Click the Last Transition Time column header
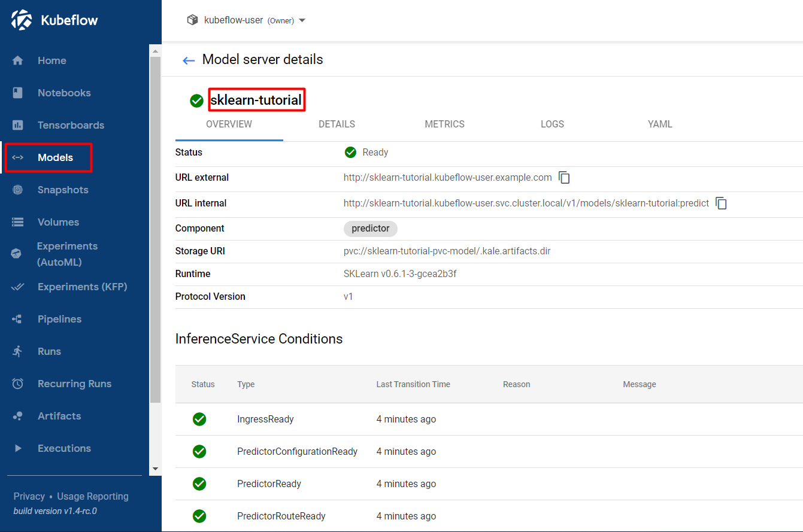 pos(413,384)
